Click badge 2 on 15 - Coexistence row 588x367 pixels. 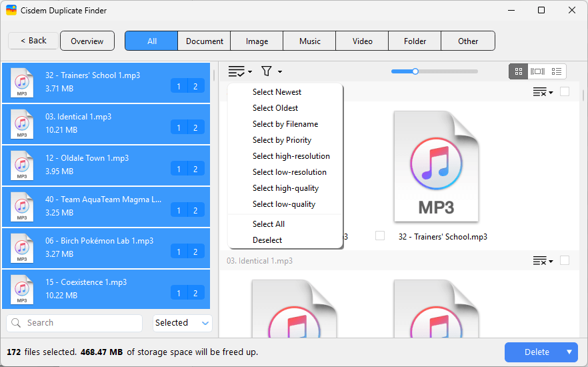[x=196, y=293]
